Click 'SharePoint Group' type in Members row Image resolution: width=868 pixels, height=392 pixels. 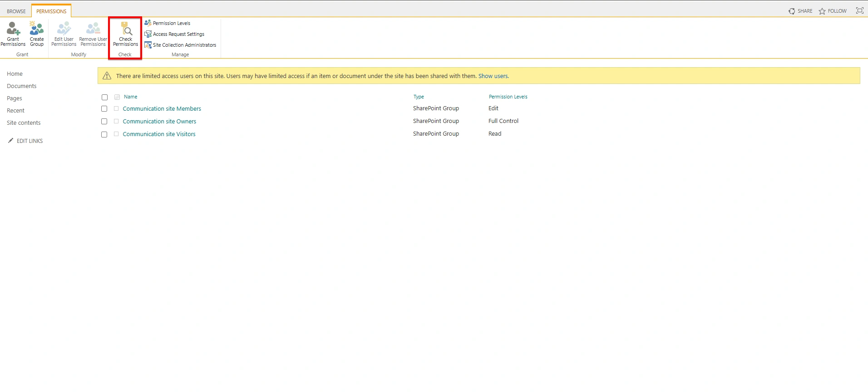(x=436, y=108)
